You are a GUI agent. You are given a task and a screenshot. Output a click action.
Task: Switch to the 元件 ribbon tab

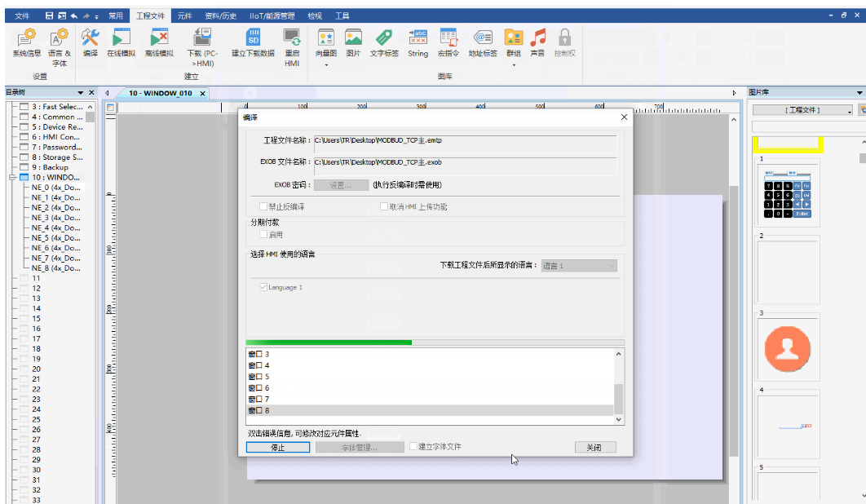click(x=184, y=15)
